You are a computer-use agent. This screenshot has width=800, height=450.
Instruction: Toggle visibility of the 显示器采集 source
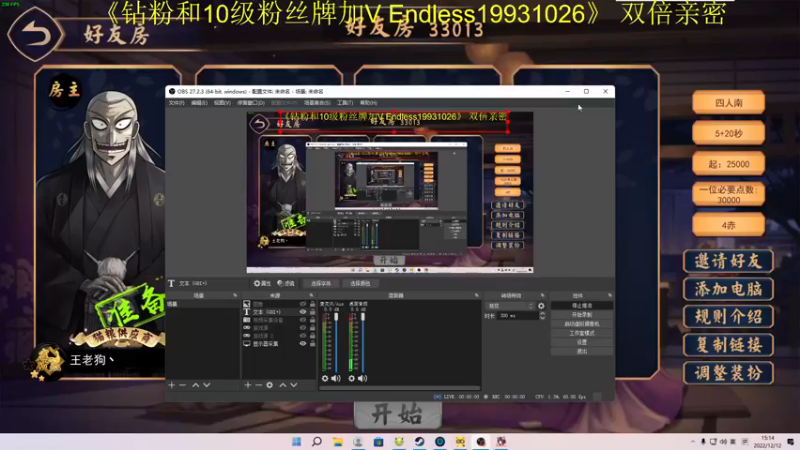coord(303,344)
